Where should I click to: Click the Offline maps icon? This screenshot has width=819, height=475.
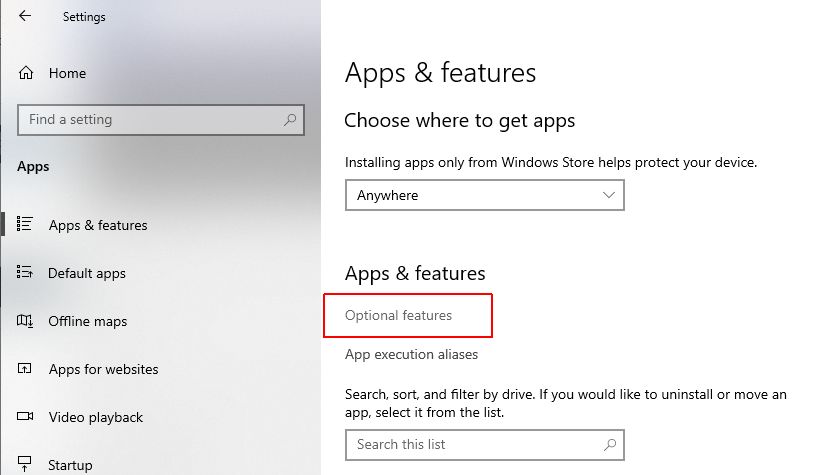(25, 320)
